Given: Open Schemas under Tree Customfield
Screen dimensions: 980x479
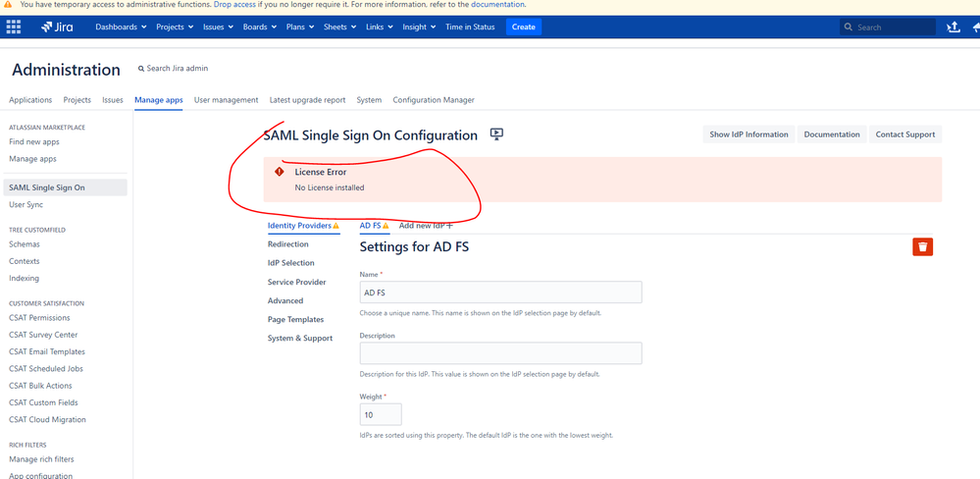Looking at the screenshot, I should coord(25,244).
